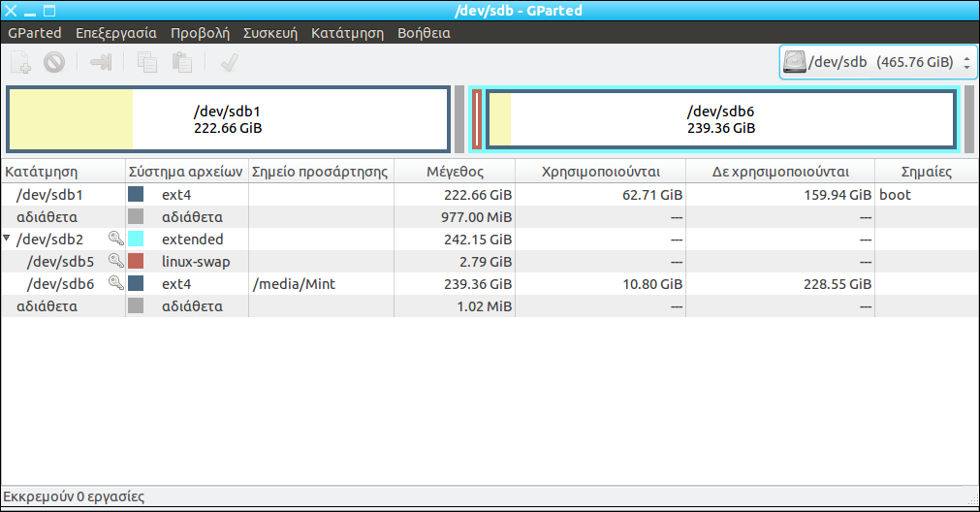
Task: Click the key lock icon beside /dev/sdb2
Action: click(x=115, y=240)
